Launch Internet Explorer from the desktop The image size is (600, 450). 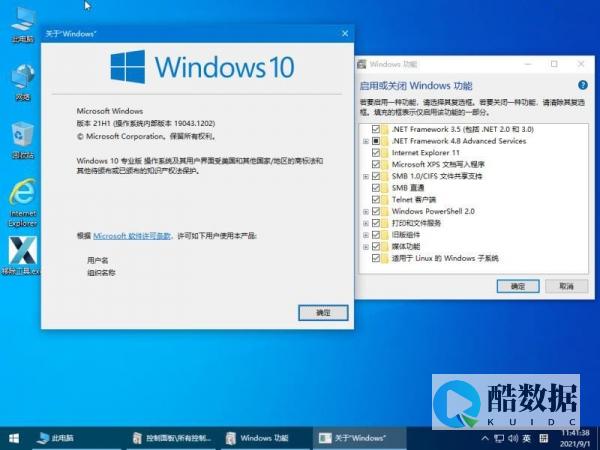click(23, 203)
